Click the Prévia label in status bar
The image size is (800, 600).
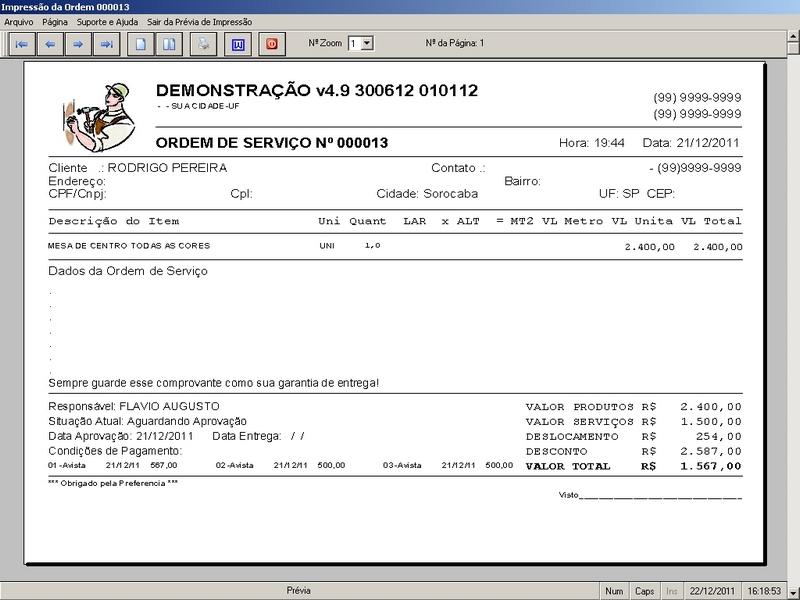pos(298,589)
